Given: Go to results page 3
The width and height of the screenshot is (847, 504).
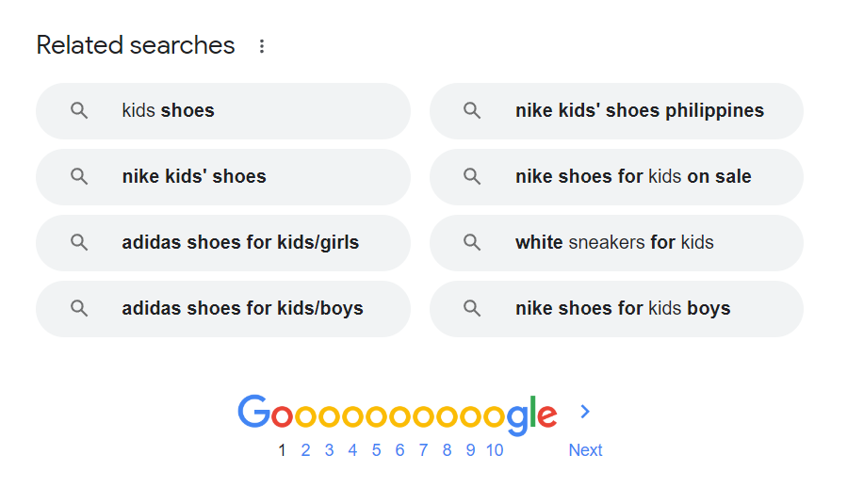Looking at the screenshot, I should pos(329,450).
